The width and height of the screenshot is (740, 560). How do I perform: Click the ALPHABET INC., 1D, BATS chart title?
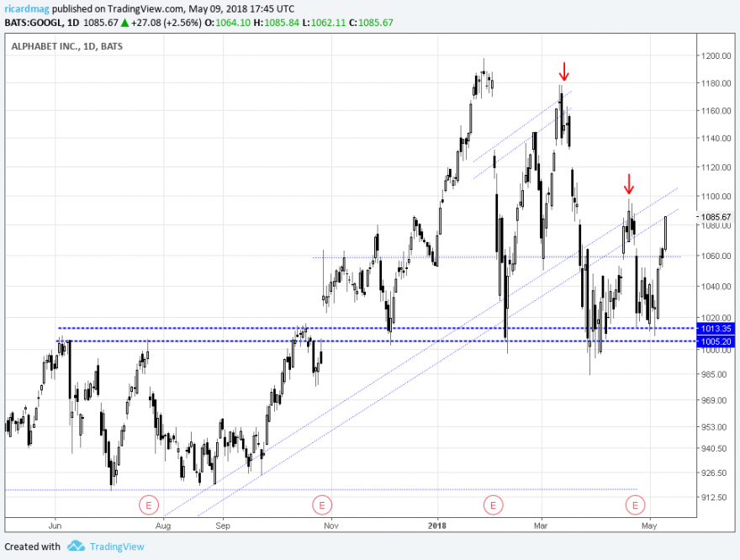(67, 46)
